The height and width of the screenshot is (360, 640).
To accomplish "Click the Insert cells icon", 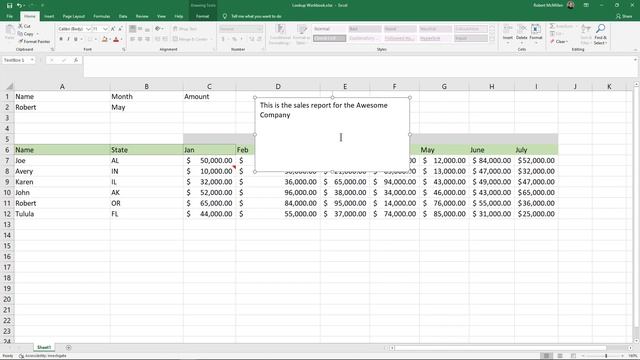I will [x=508, y=29].
